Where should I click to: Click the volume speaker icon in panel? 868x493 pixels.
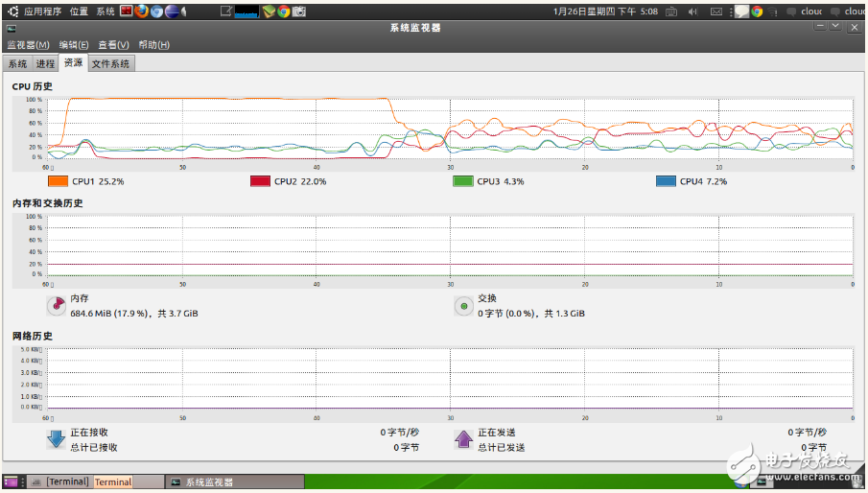coord(695,12)
